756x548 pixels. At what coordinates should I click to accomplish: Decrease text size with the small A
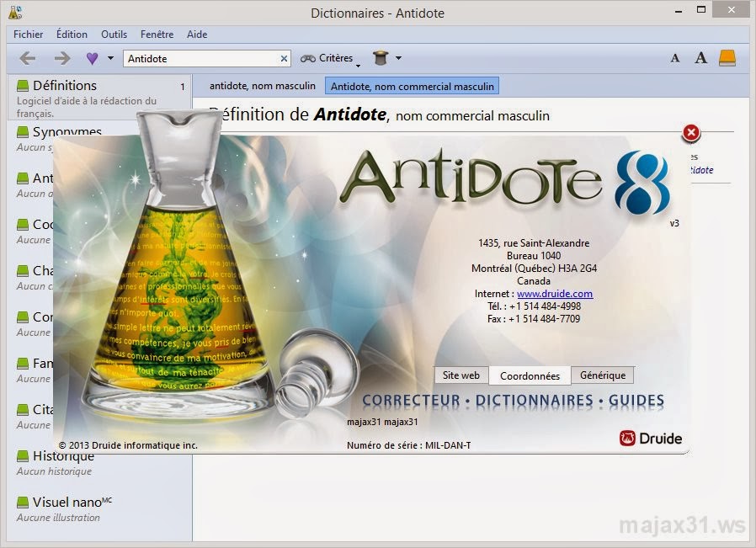pos(675,58)
